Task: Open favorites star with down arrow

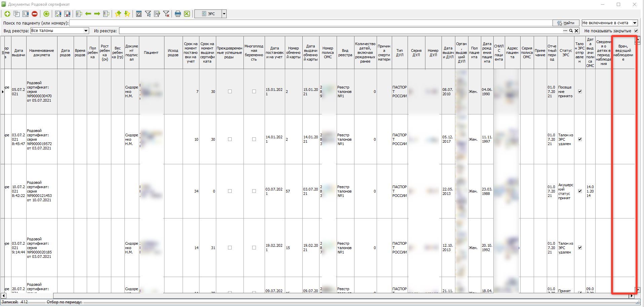Action: coord(127,14)
